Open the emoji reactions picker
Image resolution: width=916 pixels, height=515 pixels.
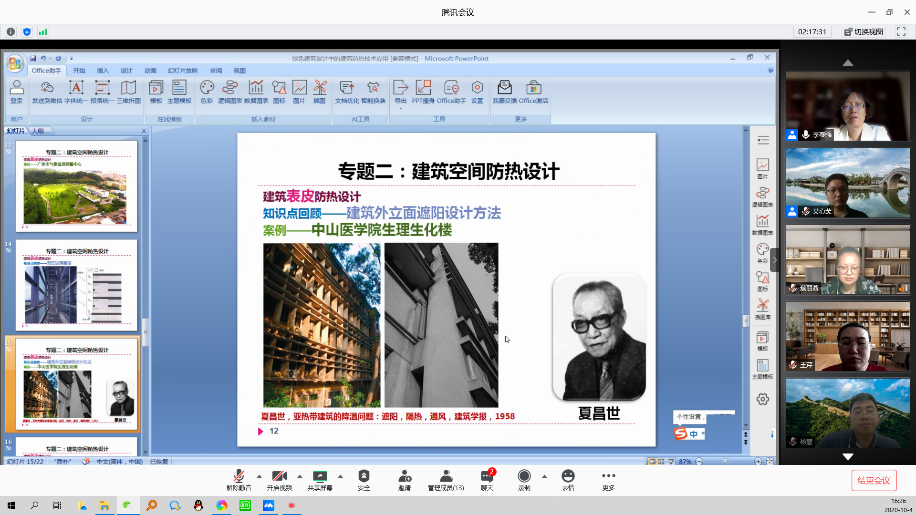(568, 478)
